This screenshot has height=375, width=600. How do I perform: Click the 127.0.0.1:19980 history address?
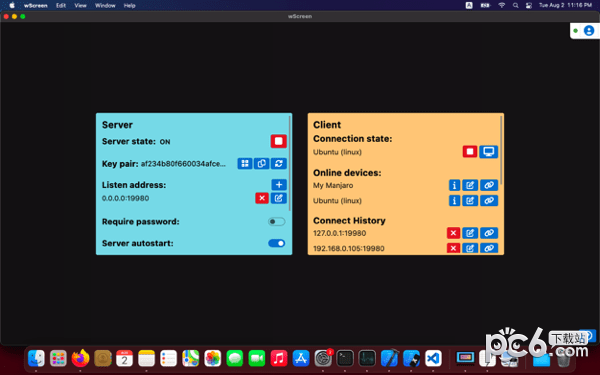point(339,233)
